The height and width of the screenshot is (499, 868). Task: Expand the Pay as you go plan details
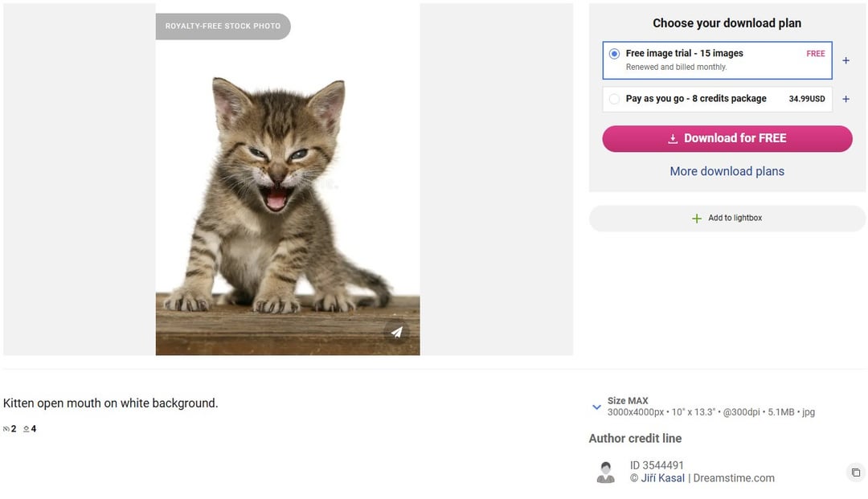tap(845, 99)
